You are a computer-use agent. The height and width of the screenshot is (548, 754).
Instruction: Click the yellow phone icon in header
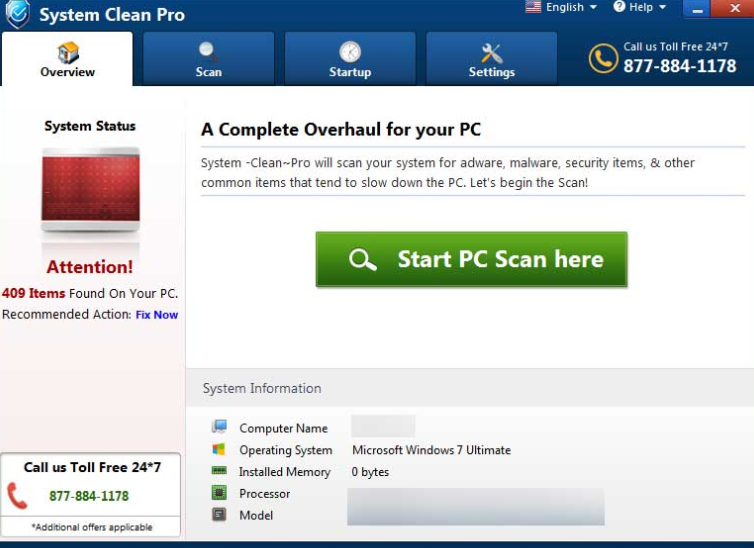(x=603, y=58)
